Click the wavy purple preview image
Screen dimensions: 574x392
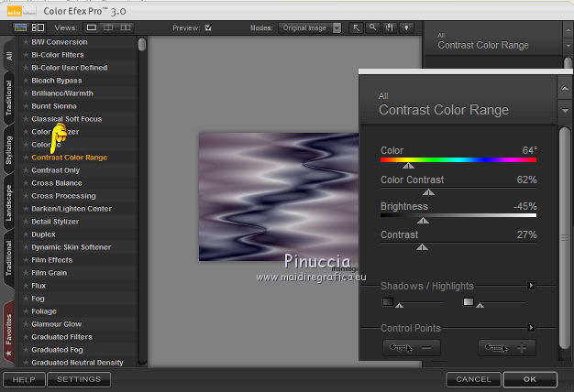279,197
